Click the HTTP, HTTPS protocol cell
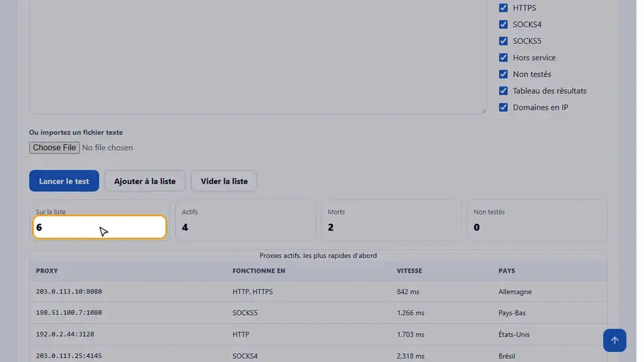This screenshot has width=644, height=362. pos(253,292)
